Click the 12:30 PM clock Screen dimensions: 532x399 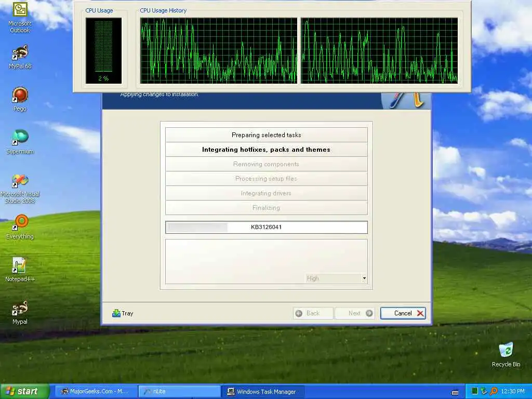pyautogui.click(x=513, y=391)
